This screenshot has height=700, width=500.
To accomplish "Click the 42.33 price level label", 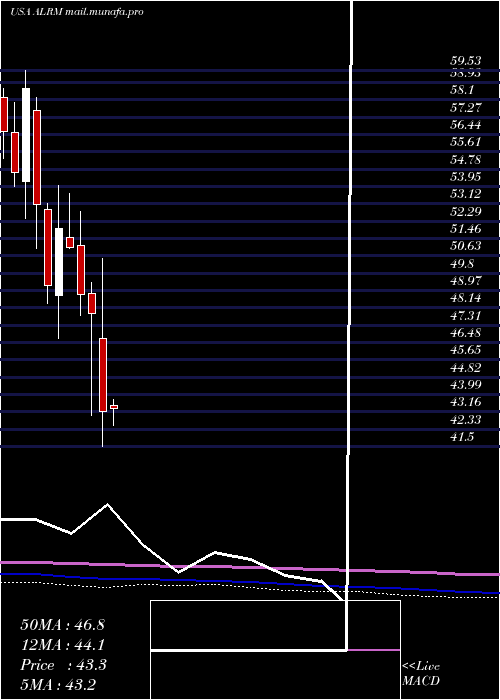I will (465, 419).
